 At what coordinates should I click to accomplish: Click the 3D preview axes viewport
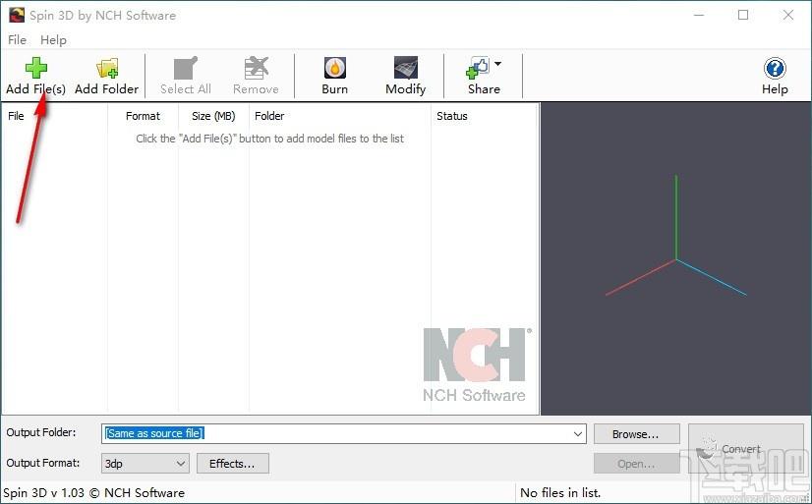(675, 258)
